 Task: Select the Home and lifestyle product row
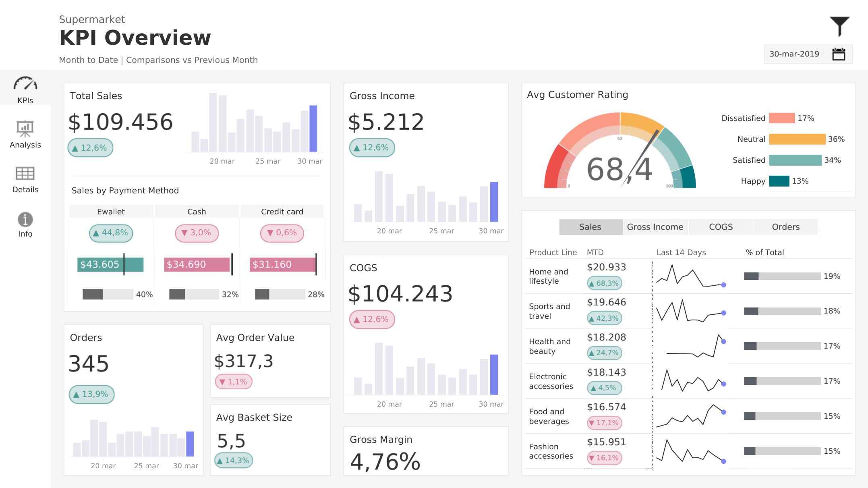(x=548, y=276)
